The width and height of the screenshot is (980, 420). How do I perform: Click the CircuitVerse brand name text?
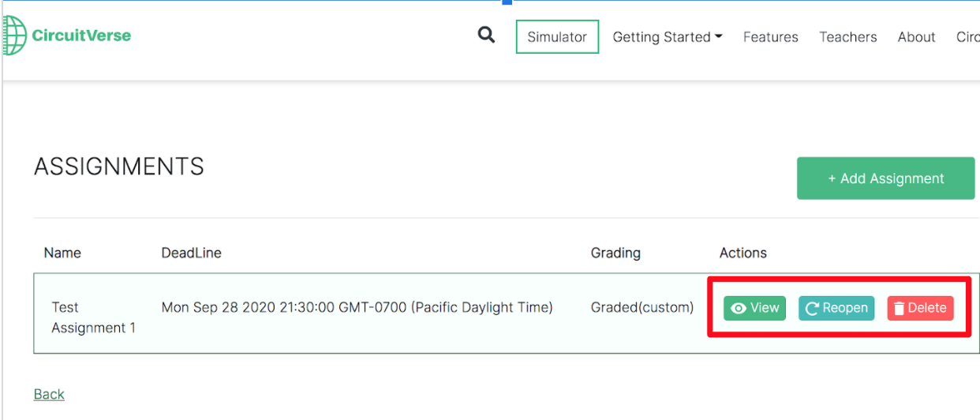point(81,36)
